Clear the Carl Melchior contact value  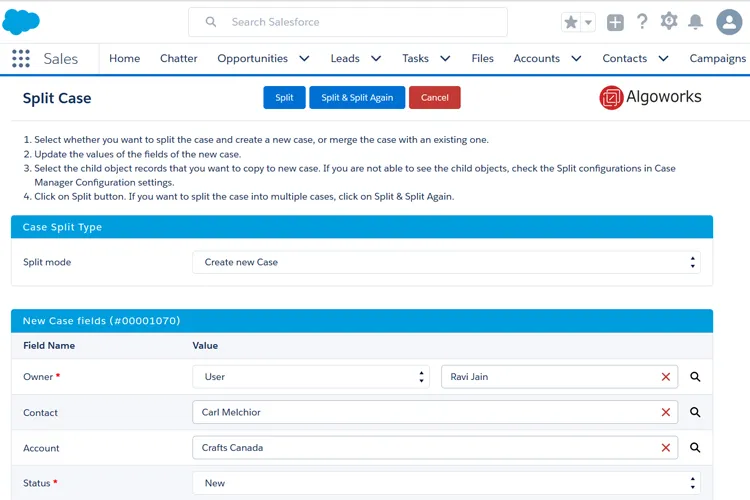(x=665, y=412)
